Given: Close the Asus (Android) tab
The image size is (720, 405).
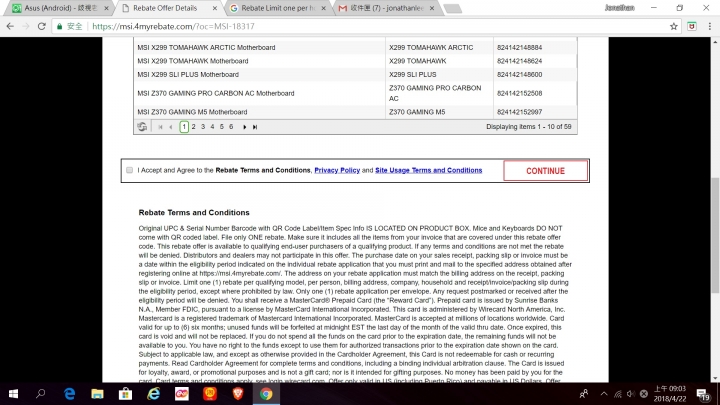Looking at the screenshot, I should click(x=106, y=8).
